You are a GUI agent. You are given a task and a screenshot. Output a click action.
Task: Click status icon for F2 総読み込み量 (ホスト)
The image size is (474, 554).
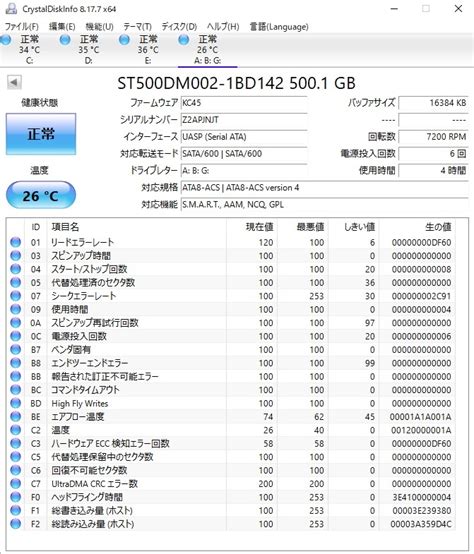point(16,524)
